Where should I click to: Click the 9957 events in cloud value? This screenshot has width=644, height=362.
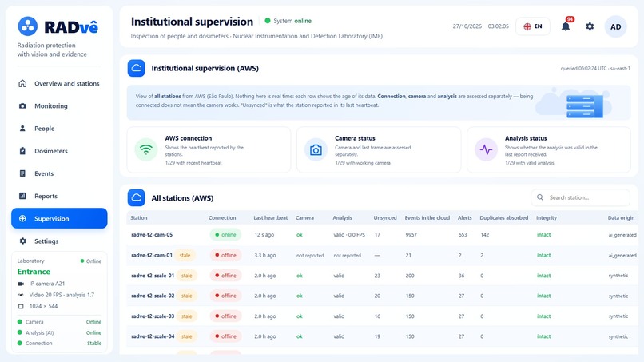(x=411, y=235)
